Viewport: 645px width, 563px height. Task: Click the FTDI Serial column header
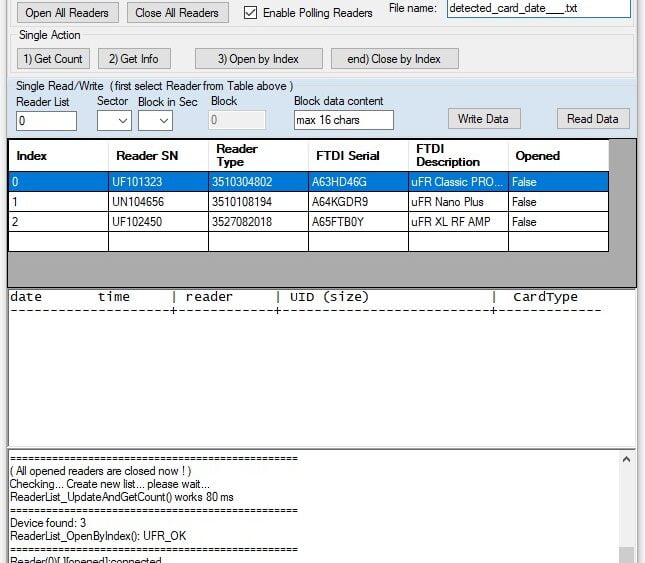358,155
